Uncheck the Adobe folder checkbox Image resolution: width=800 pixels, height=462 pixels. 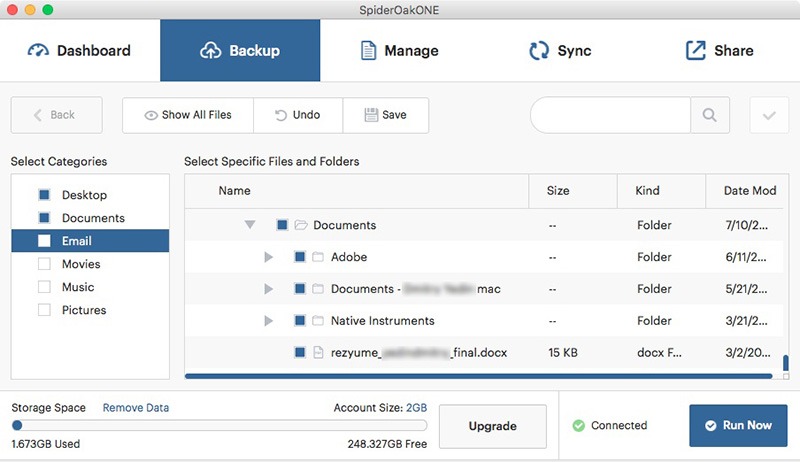[x=300, y=257]
